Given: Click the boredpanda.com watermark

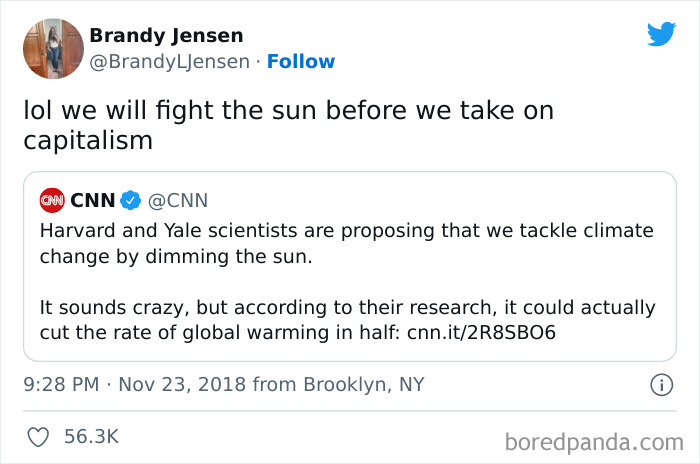Looking at the screenshot, I should coord(594,443).
